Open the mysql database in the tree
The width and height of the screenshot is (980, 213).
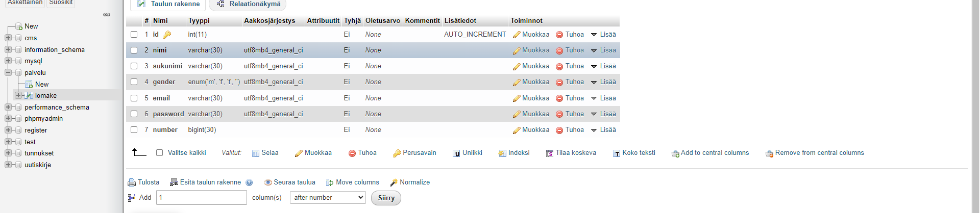click(x=33, y=61)
